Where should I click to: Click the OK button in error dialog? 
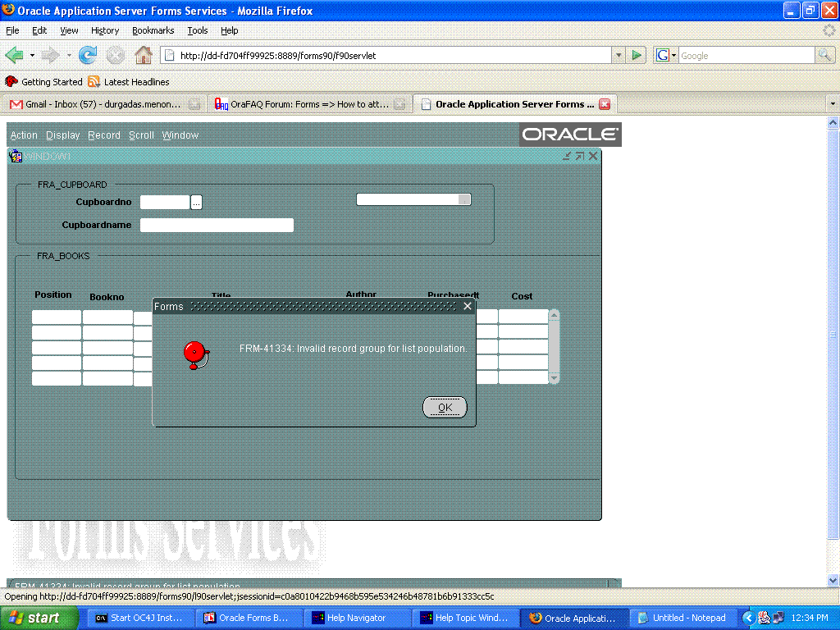pyautogui.click(x=445, y=407)
